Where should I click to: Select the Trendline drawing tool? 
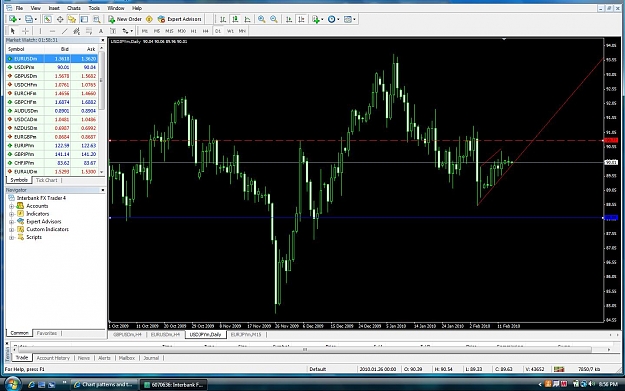[x=65, y=31]
